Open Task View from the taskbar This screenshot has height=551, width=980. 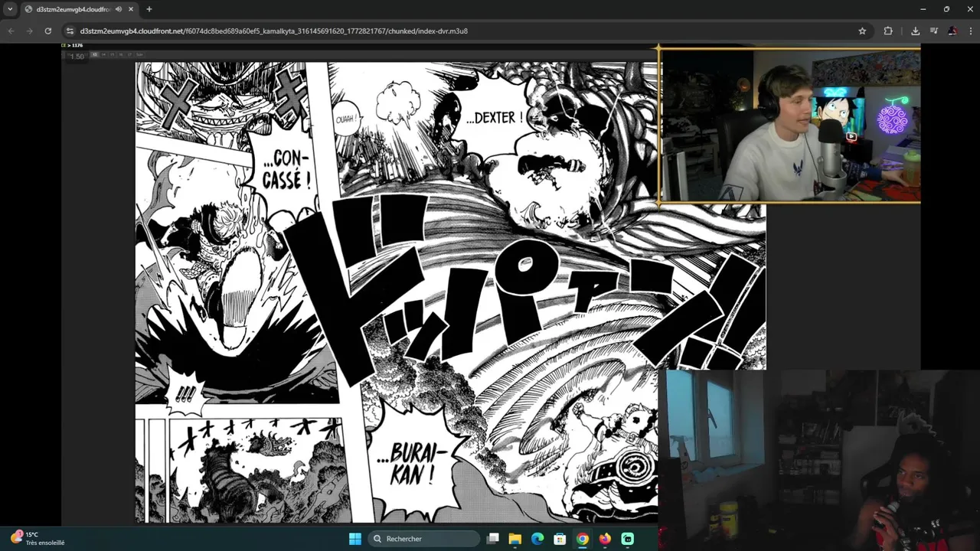(493, 539)
